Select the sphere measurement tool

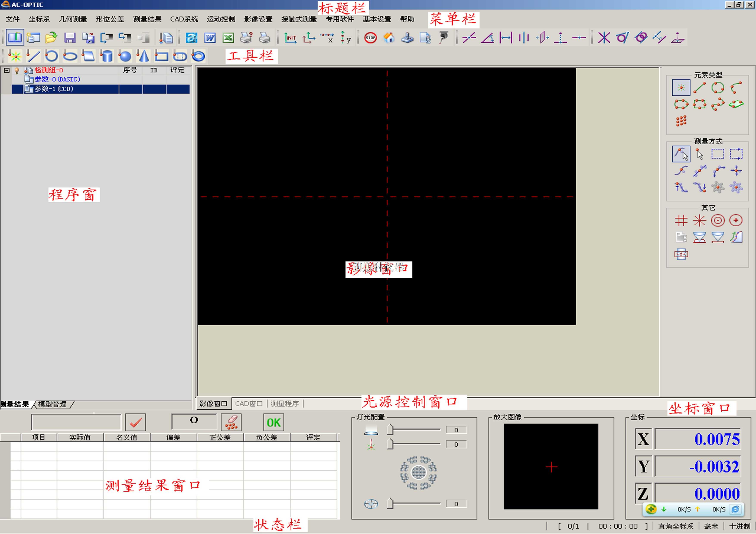[125, 56]
